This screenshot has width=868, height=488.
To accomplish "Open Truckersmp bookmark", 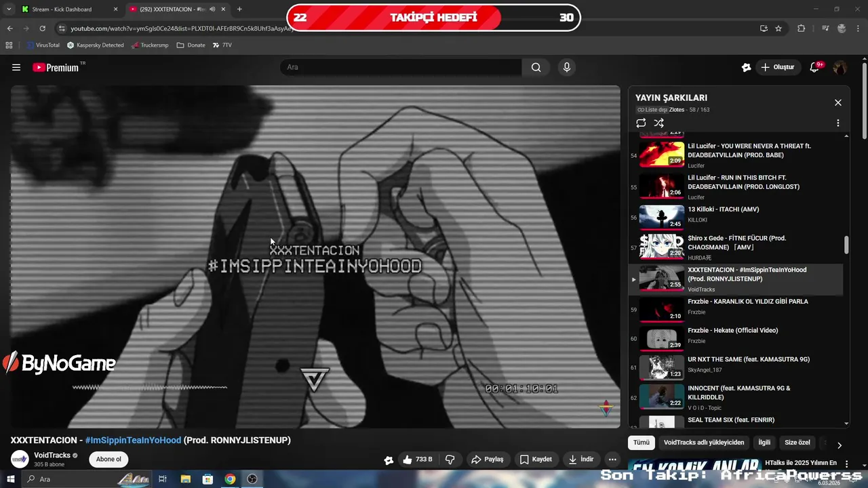I will pyautogui.click(x=150, y=45).
